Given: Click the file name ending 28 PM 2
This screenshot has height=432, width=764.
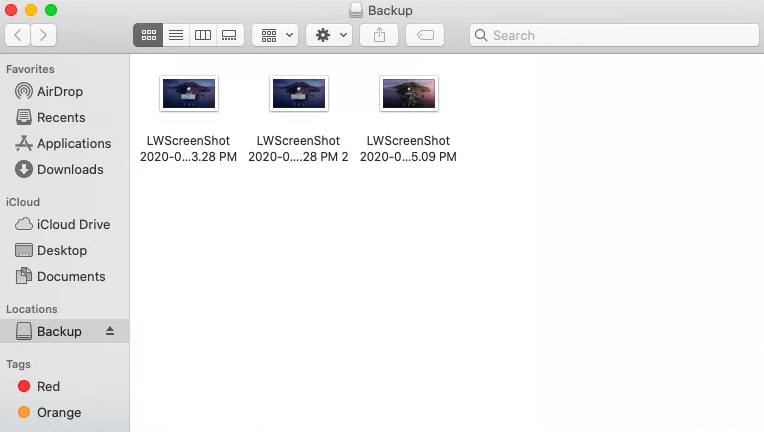Looking at the screenshot, I should coord(298,149).
